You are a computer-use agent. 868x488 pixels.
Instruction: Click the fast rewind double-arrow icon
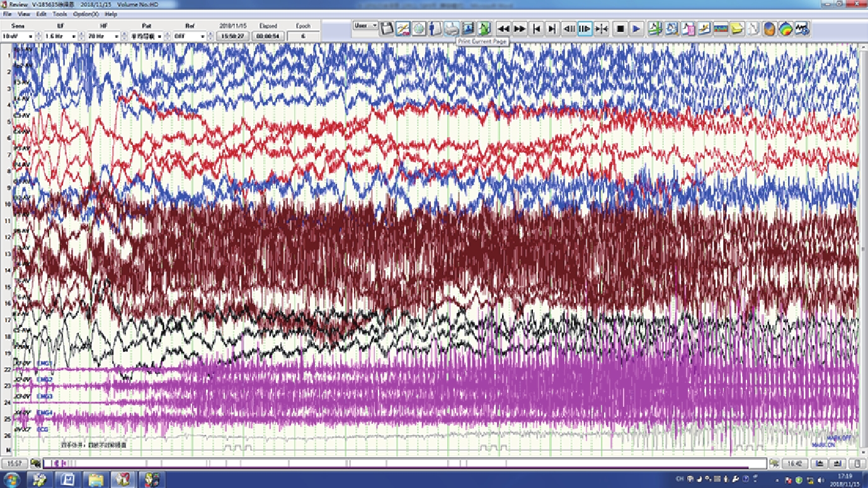click(x=503, y=28)
